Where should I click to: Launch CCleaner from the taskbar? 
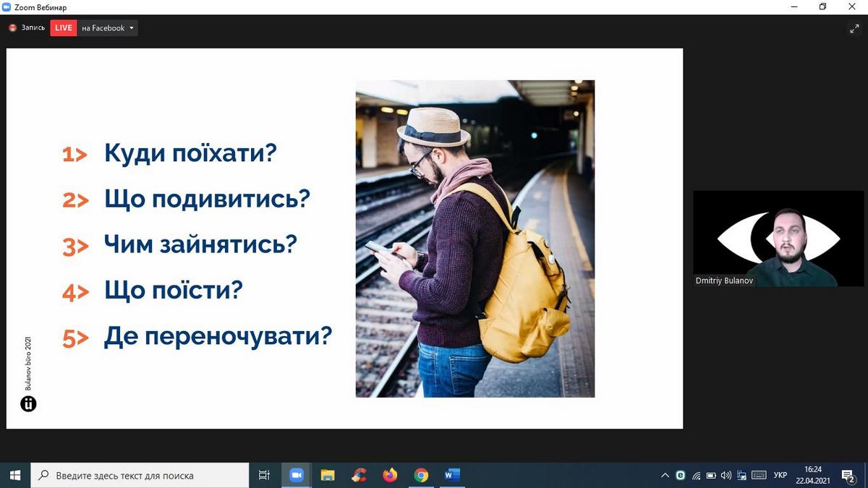click(x=359, y=475)
